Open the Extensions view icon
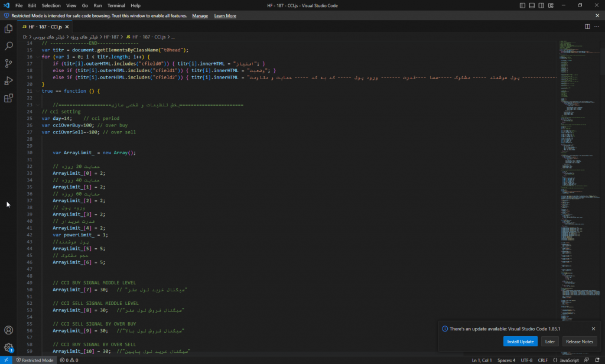Viewport: 605px width, 364px height. [x=9, y=98]
